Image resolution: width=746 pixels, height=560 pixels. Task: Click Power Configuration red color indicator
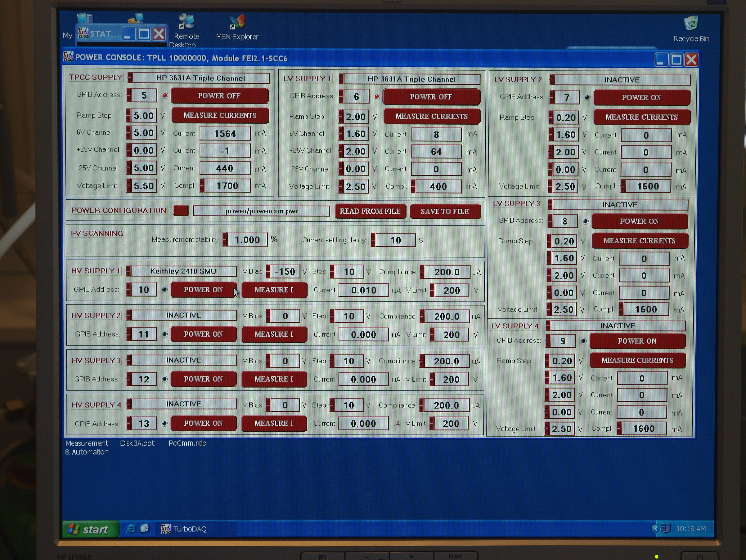[x=181, y=211]
